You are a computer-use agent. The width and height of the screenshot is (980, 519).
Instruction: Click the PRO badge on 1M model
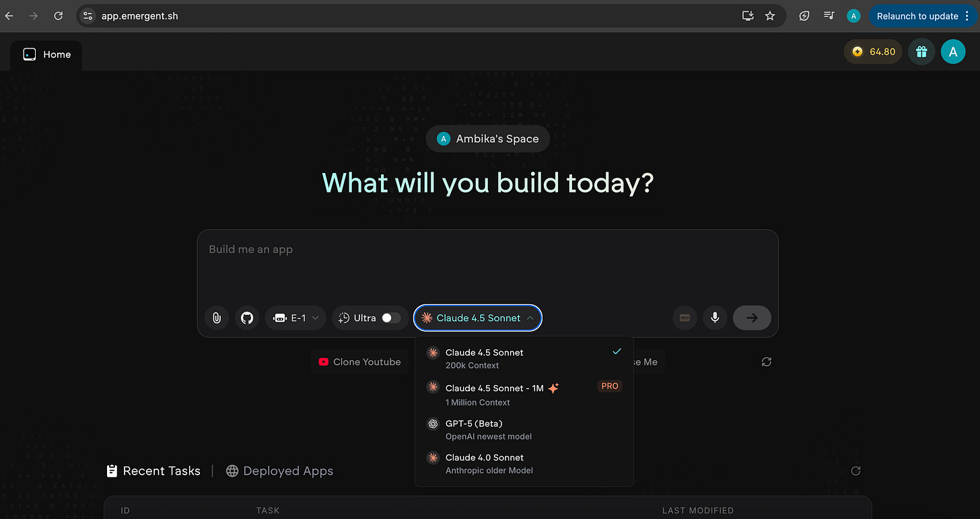[609, 386]
